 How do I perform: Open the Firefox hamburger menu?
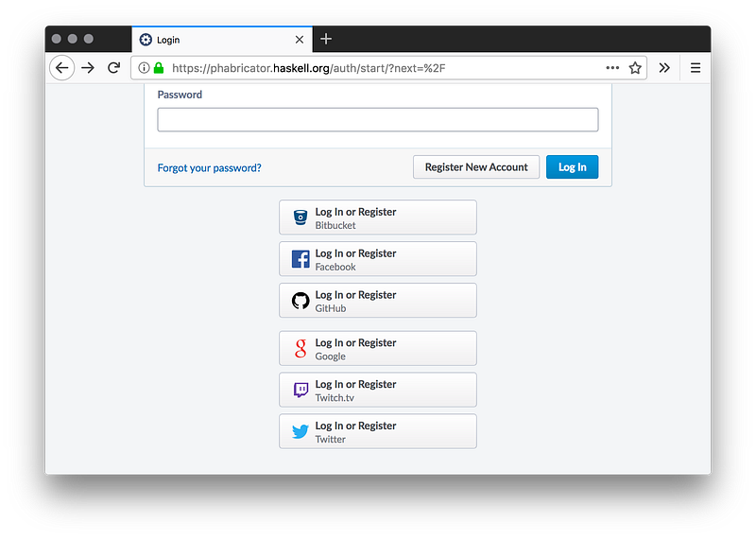(695, 68)
